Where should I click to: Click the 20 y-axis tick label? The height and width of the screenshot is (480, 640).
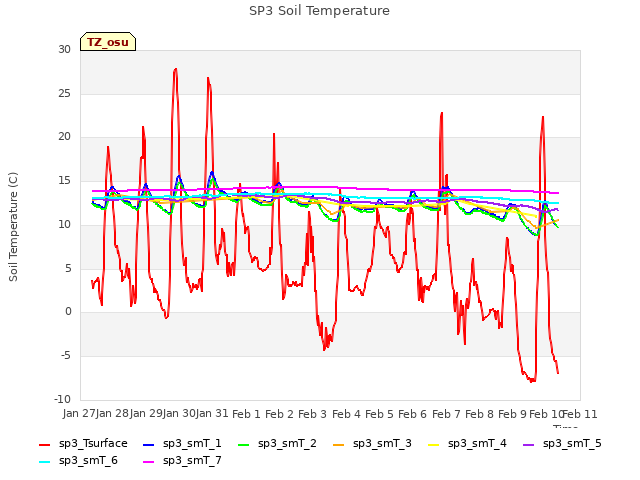(64, 137)
